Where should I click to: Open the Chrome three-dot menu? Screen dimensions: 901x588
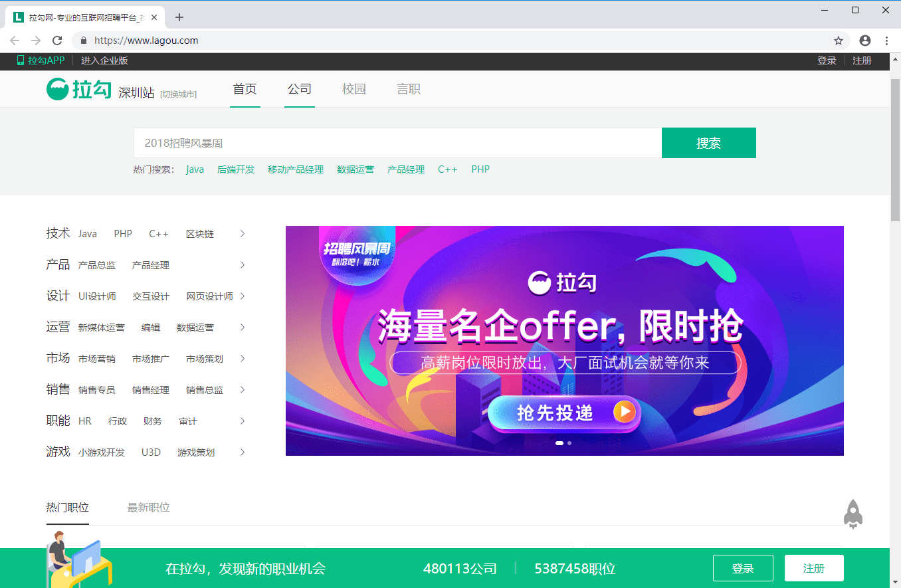[x=886, y=41]
